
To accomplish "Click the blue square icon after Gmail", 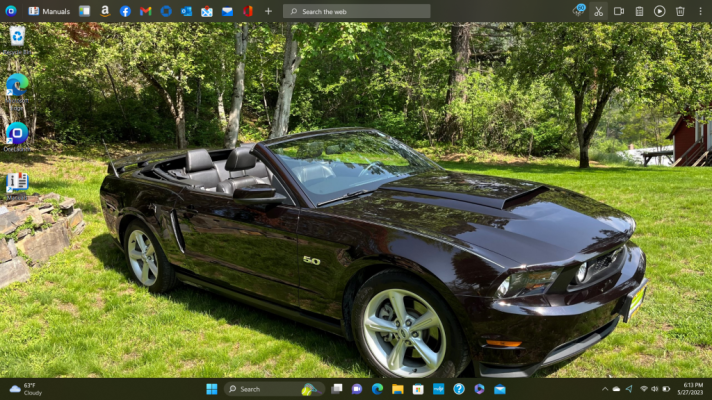I will click(166, 11).
